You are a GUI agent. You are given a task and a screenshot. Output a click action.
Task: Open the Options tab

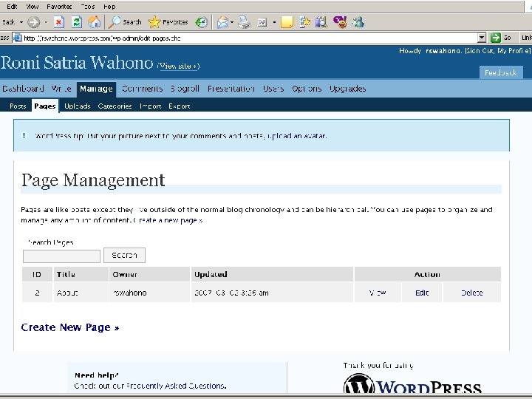(307, 89)
